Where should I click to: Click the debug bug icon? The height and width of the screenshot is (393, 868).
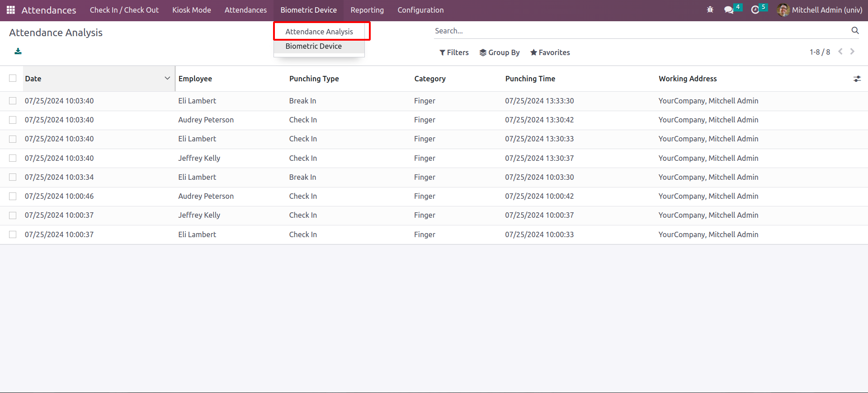pos(710,9)
